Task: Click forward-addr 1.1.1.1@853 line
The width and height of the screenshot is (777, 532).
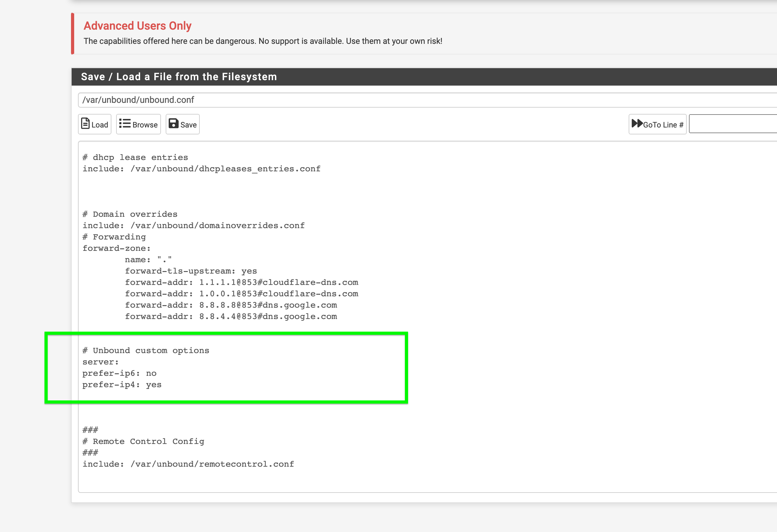Action: [x=242, y=282]
